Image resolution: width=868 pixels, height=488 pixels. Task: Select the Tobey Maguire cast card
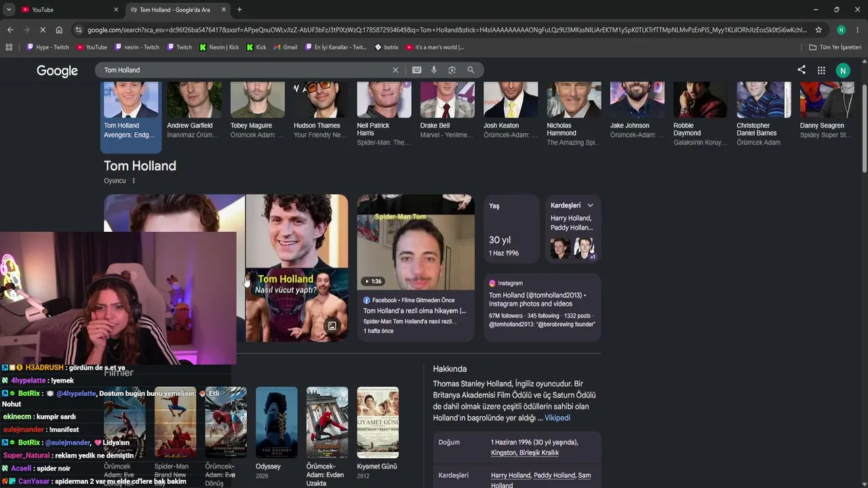pos(257,111)
